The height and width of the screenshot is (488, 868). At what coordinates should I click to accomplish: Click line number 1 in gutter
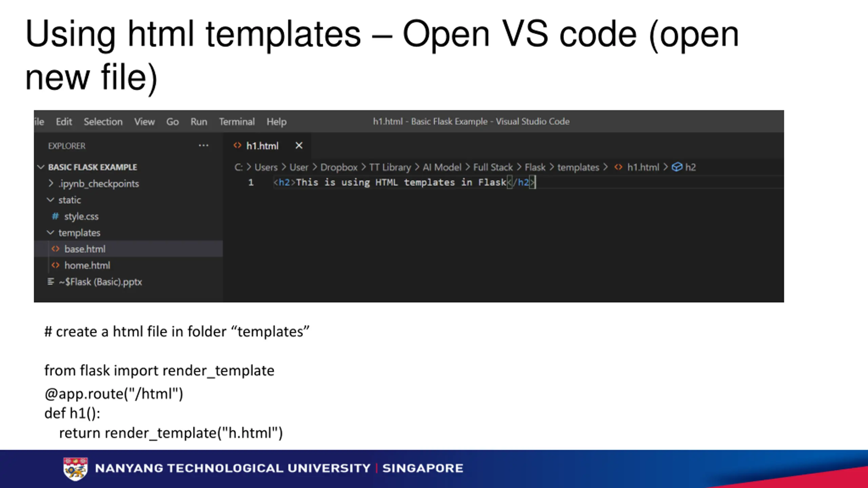pyautogui.click(x=251, y=182)
